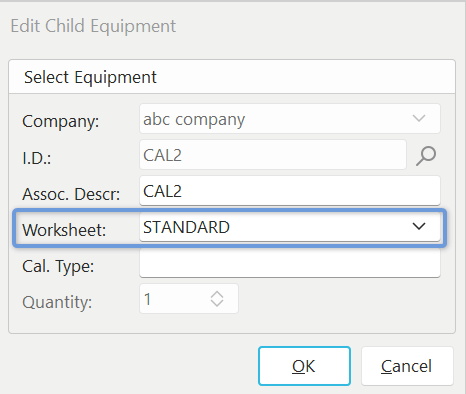
Task: Click the Quantity spinner arrows
Action: click(217, 299)
